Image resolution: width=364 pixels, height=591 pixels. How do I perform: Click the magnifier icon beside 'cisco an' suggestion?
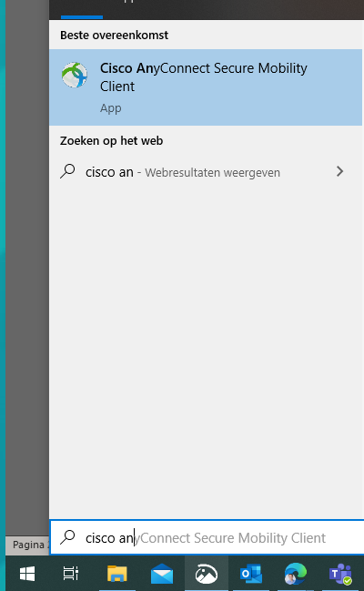pyautogui.click(x=68, y=171)
